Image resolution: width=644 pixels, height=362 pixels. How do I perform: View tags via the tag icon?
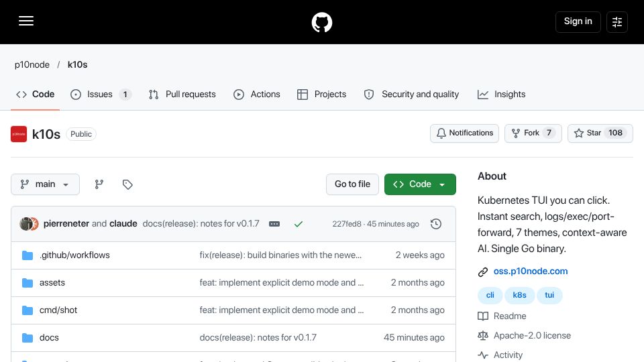(127, 184)
